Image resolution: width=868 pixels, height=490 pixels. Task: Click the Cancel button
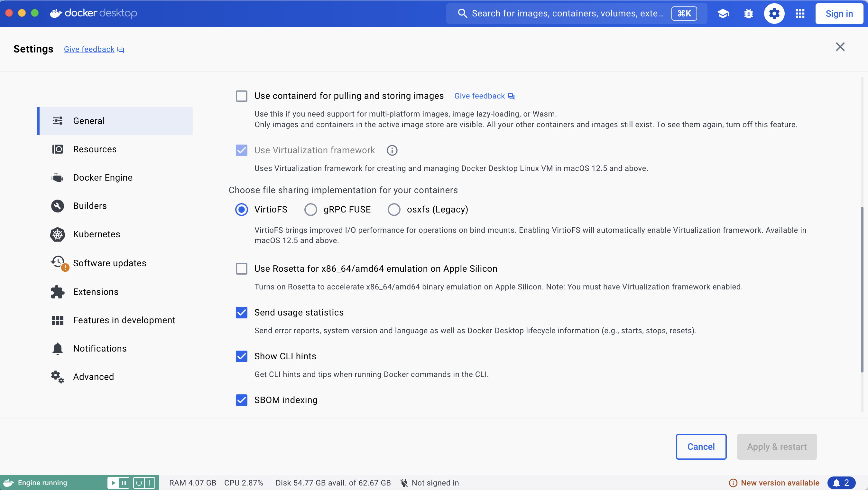pyautogui.click(x=701, y=447)
